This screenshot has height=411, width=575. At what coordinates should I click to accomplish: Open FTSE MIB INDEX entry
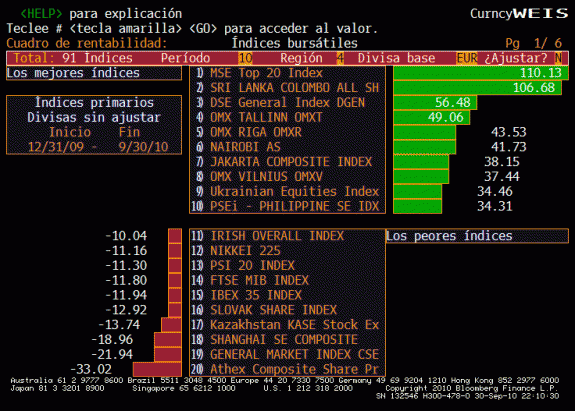point(288,280)
